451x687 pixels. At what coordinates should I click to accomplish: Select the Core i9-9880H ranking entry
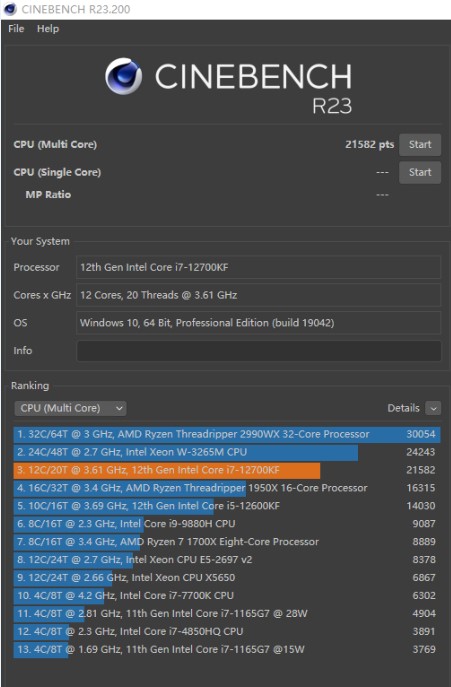pos(227,524)
